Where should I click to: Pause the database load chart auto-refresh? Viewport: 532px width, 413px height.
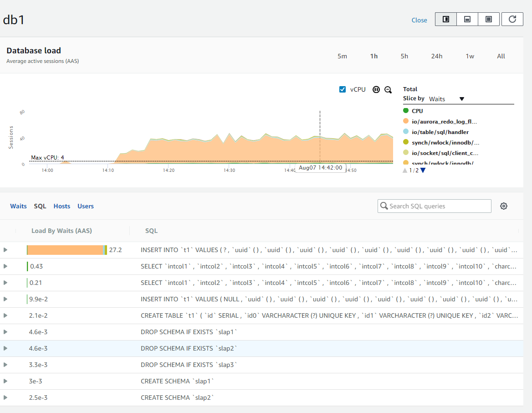pyautogui.click(x=376, y=90)
